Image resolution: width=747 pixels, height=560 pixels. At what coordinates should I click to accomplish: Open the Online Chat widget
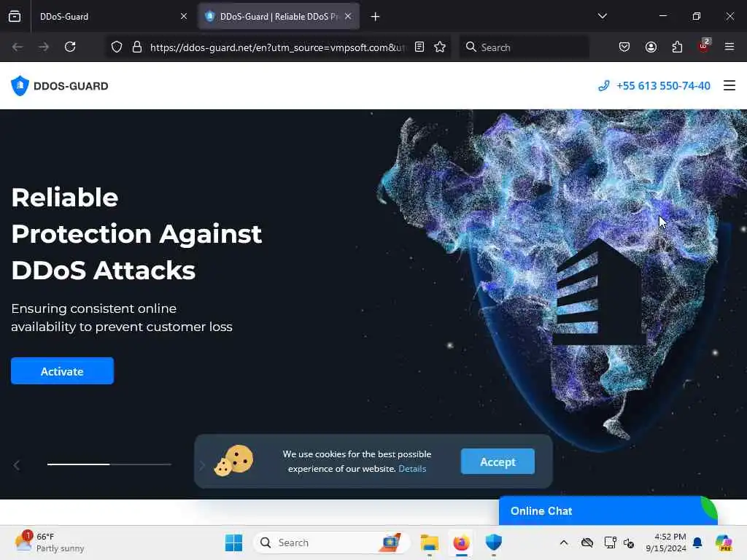[x=608, y=510]
